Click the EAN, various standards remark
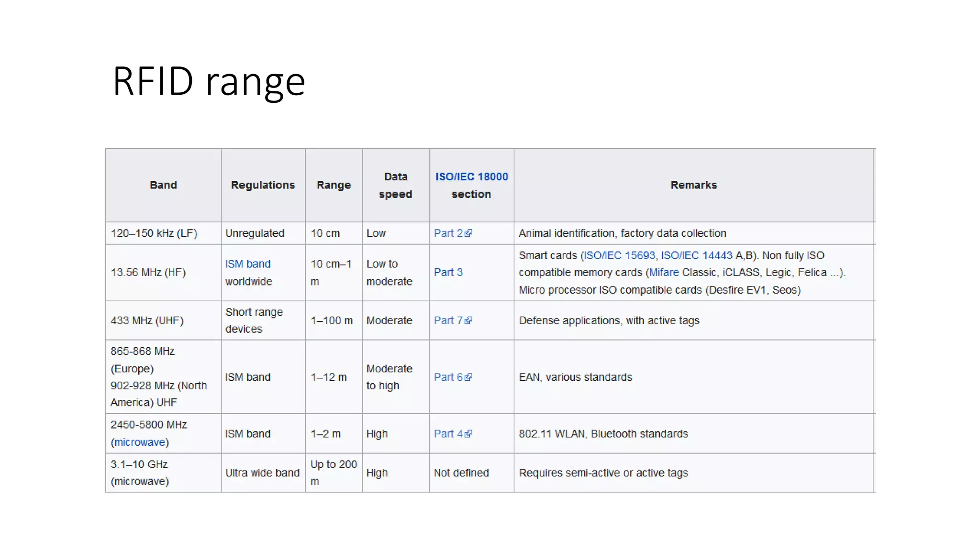980x551 pixels. [x=576, y=377]
